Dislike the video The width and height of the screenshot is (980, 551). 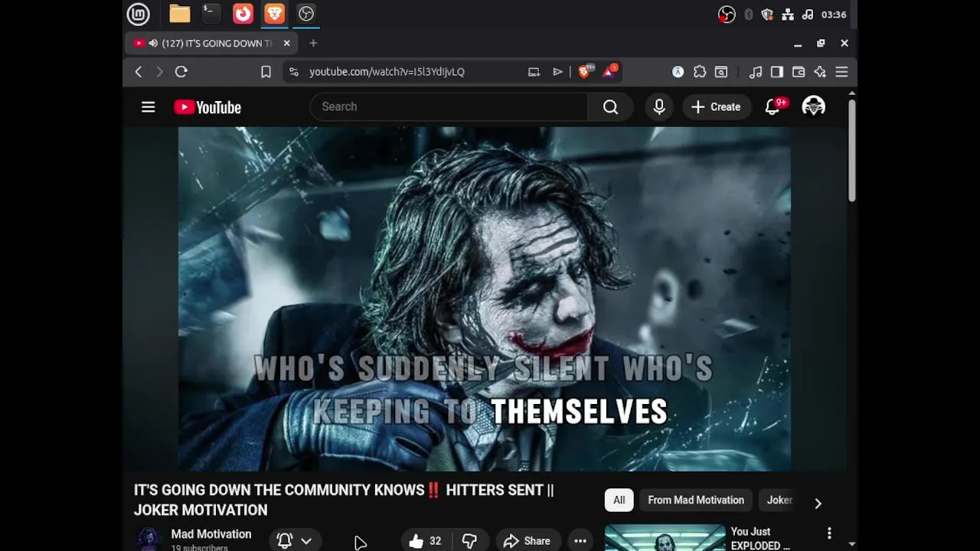[470, 541]
